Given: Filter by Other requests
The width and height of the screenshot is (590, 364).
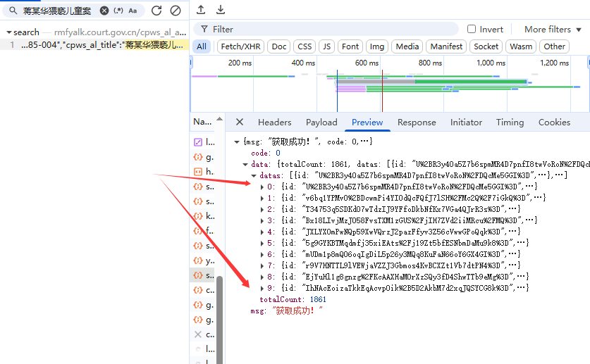Looking at the screenshot, I should [x=554, y=46].
